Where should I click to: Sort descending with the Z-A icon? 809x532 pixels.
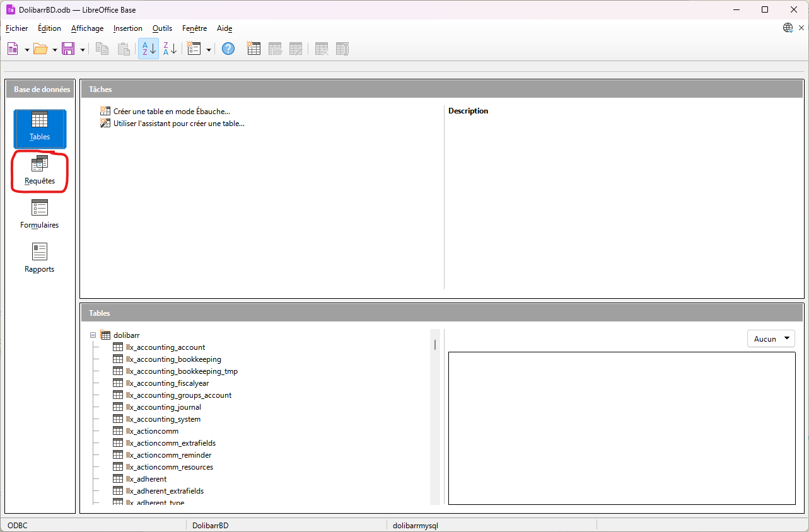point(170,49)
